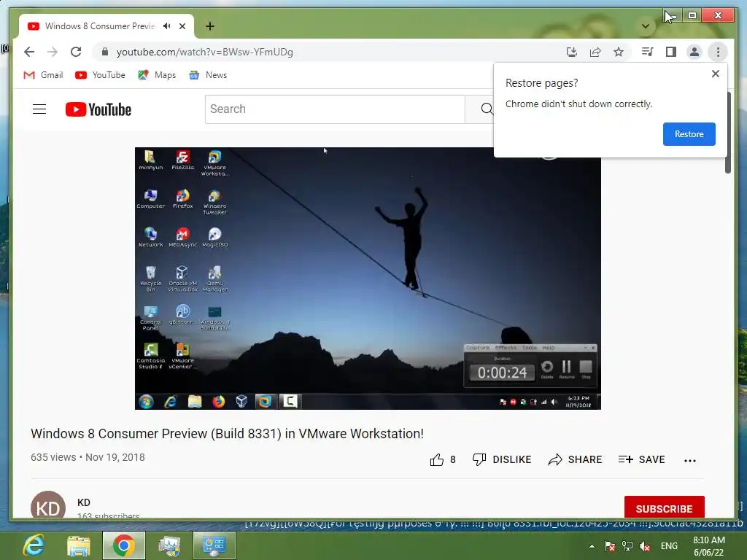The image size is (747, 560).
Task: Click the Chrome taskbar icon
Action: point(124,545)
